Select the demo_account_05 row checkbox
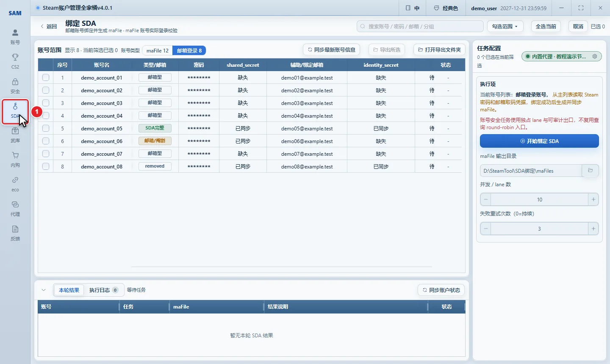This screenshot has width=610, height=364. [46, 128]
